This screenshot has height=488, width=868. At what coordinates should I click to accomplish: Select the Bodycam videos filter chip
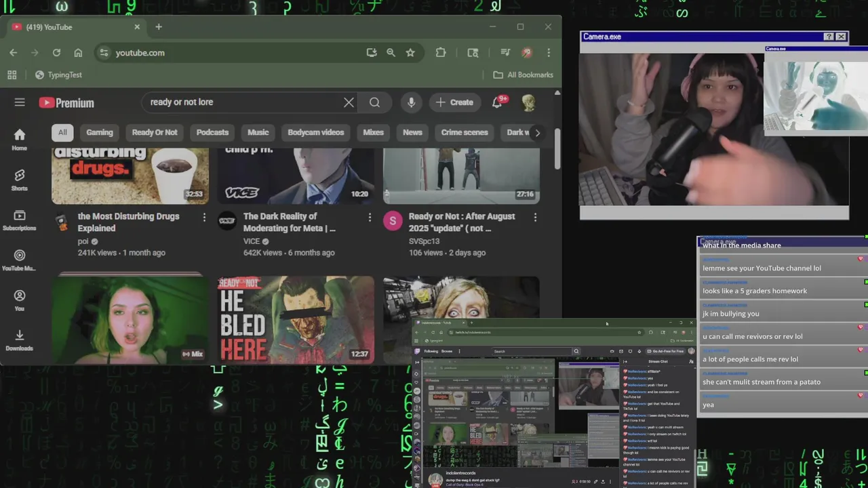click(x=316, y=132)
